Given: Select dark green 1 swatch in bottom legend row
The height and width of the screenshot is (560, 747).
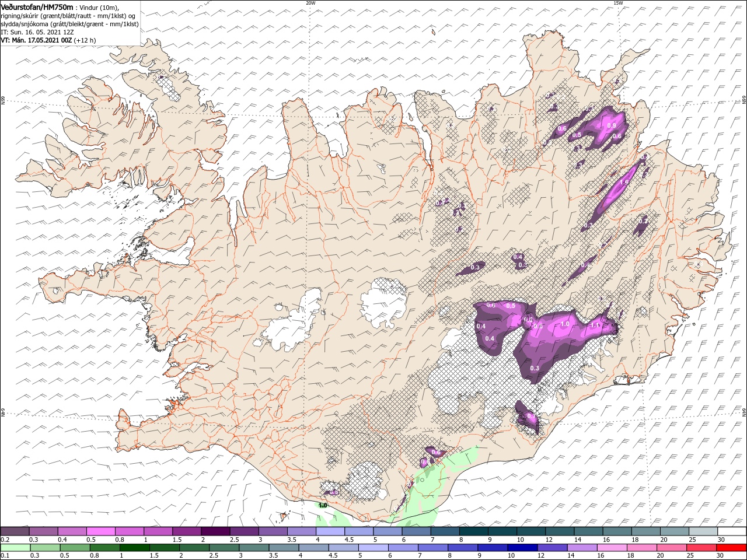Looking at the screenshot, I should [134, 548].
